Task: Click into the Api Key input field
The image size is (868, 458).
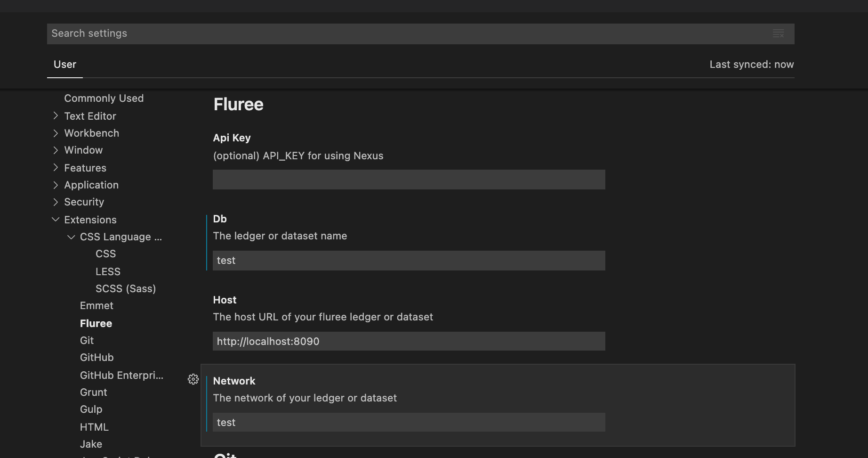Action: (409, 180)
